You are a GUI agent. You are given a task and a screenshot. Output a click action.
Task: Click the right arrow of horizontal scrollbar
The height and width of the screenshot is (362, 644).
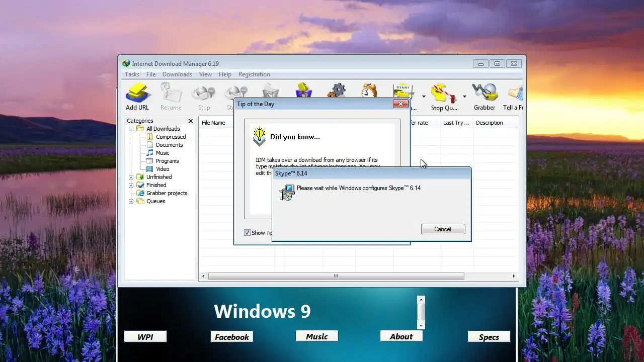point(514,276)
